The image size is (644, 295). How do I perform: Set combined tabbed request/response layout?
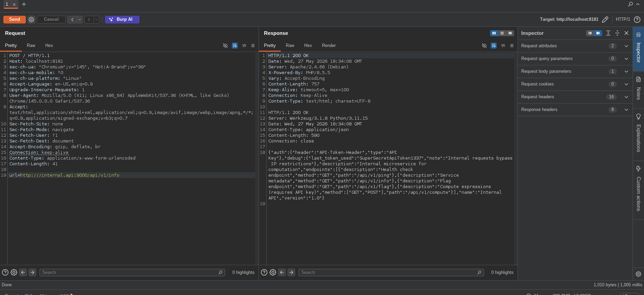[x=510, y=33]
